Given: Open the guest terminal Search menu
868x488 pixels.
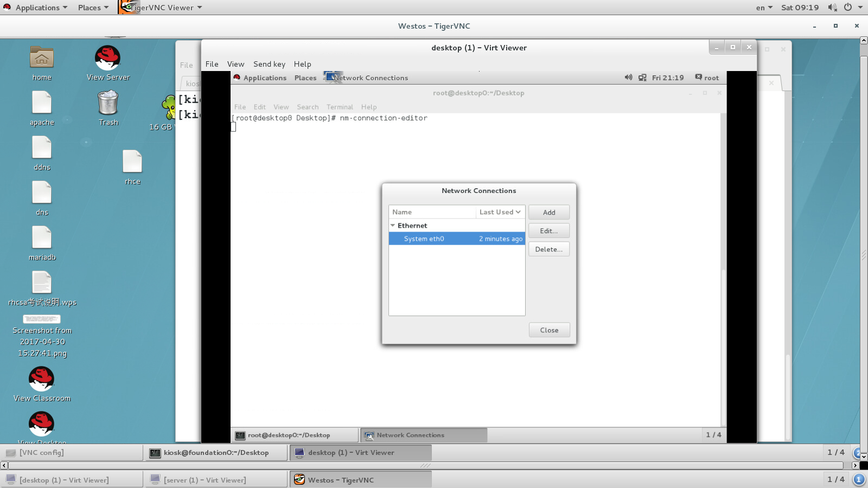Looking at the screenshot, I should coord(308,107).
